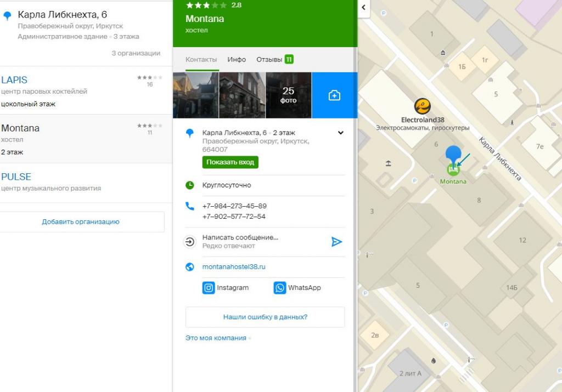Click the Electroland38 map marker icon
562x392 pixels.
click(x=421, y=106)
